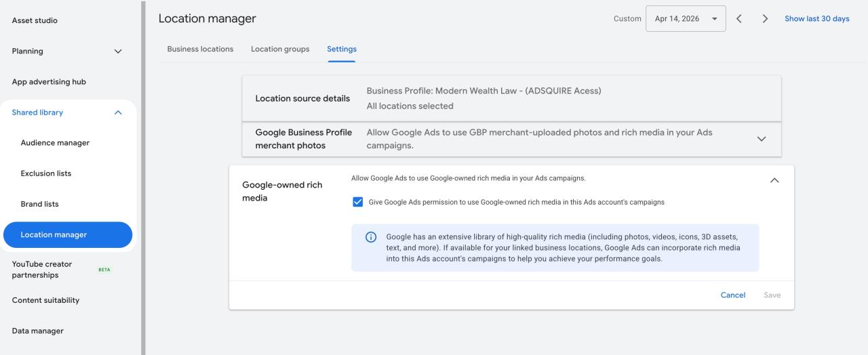Collapse the Google-owned rich media panel
Viewport: 868px width, 355px height.
[x=774, y=180]
